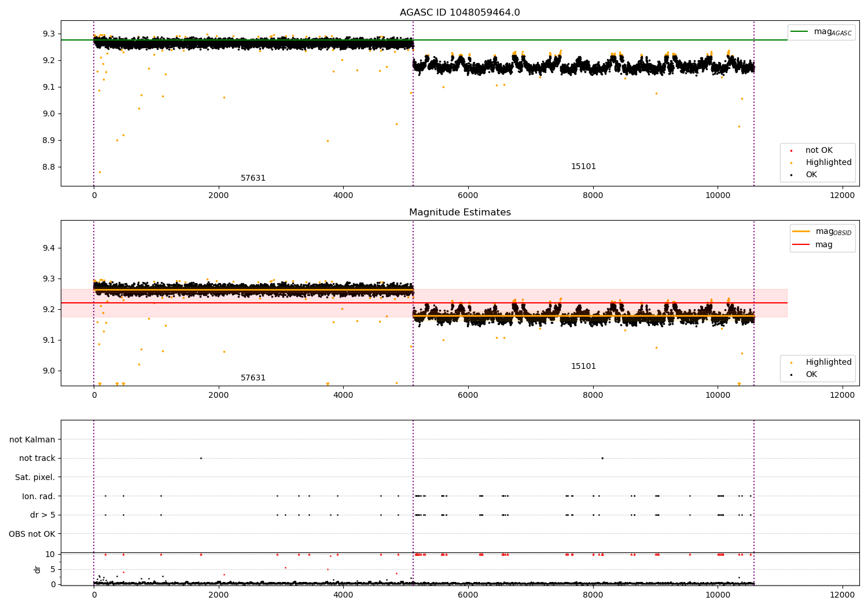Click the "5" tick on the dr axis

pos(53,570)
